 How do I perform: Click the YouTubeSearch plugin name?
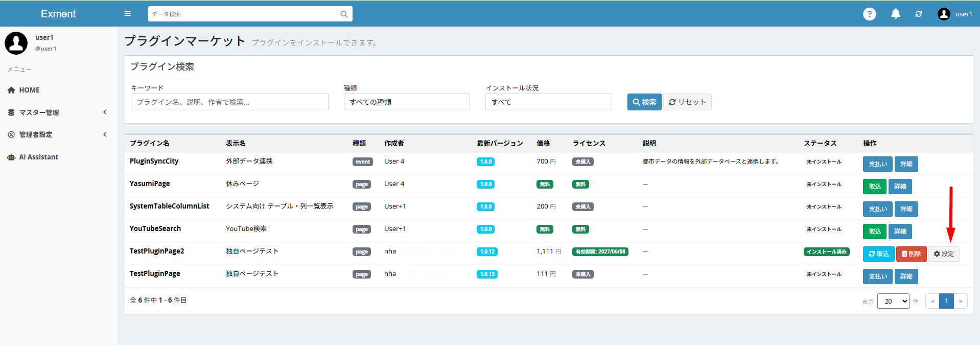155,228
